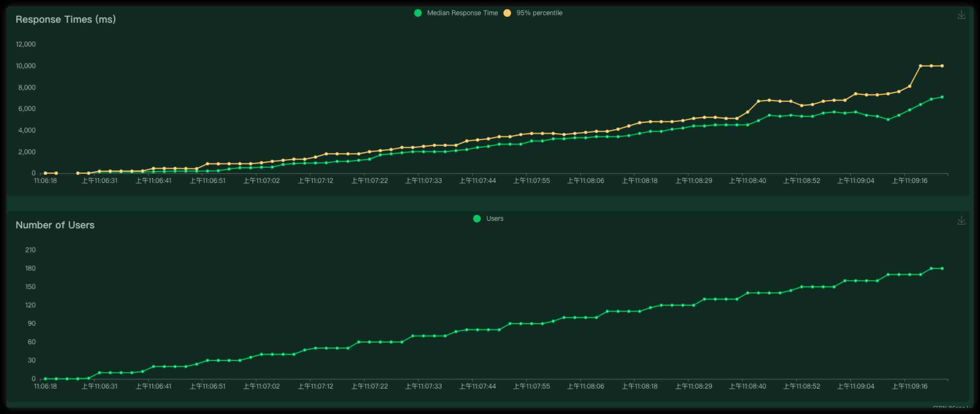This screenshot has height=414, width=980.
Task: Click 11:07:44 on Response Times time axis
Action: (477, 181)
